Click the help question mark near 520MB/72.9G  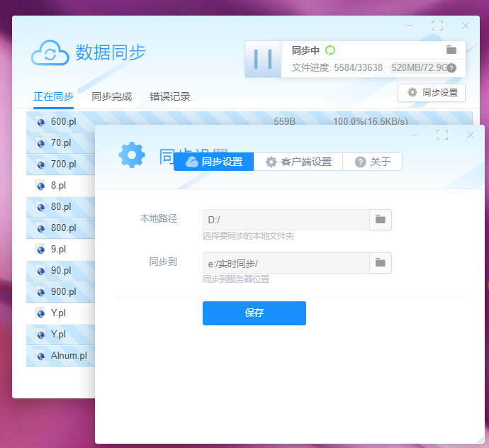click(451, 68)
